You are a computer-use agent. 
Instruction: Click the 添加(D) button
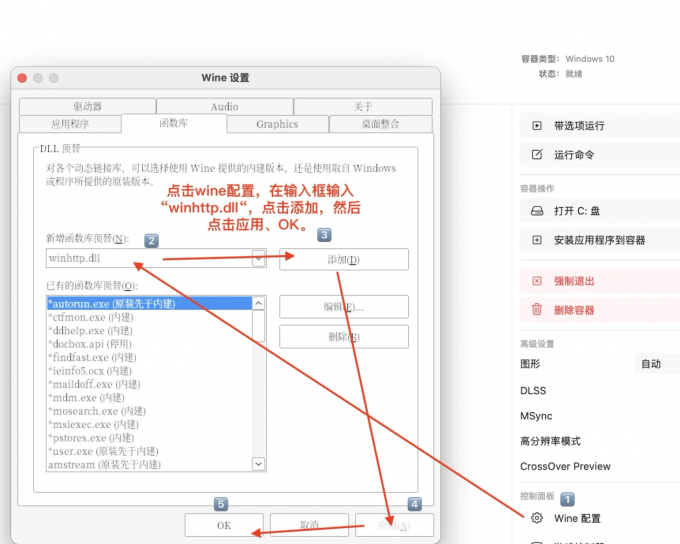343,259
